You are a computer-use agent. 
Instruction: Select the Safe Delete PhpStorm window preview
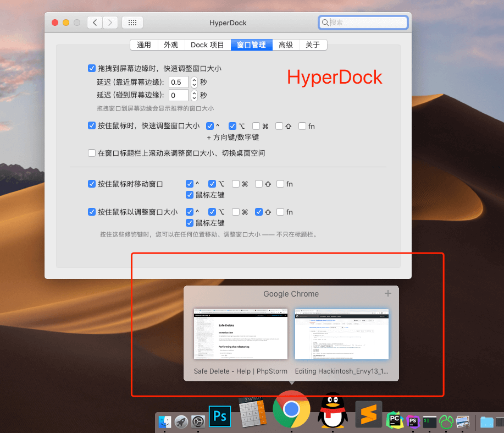coord(240,334)
